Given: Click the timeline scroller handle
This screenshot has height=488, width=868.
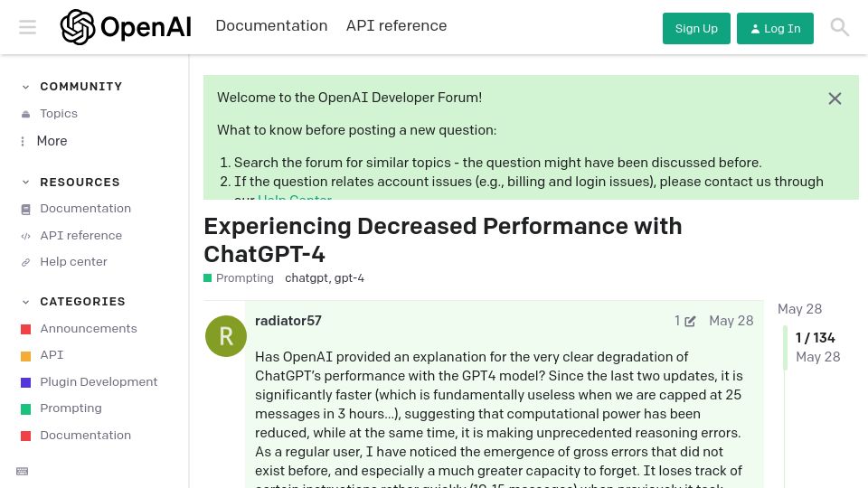Looking at the screenshot, I should click(x=785, y=348).
